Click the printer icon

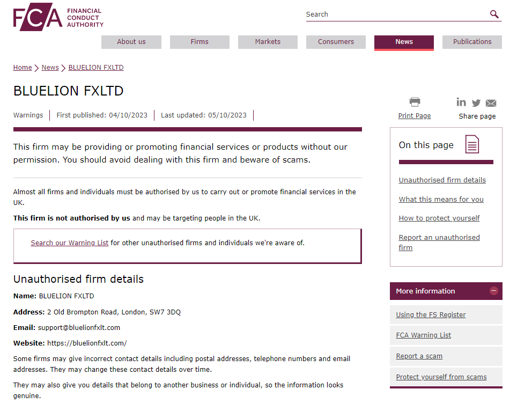tap(415, 102)
